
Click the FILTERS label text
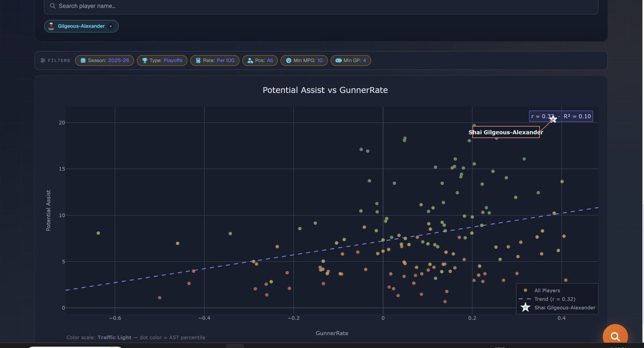(x=59, y=60)
